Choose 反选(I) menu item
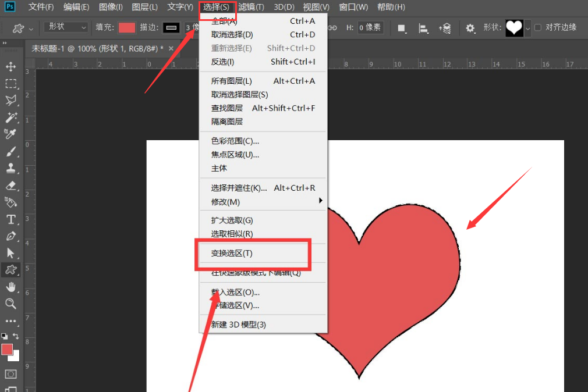This screenshot has height=392, width=588. coord(263,62)
